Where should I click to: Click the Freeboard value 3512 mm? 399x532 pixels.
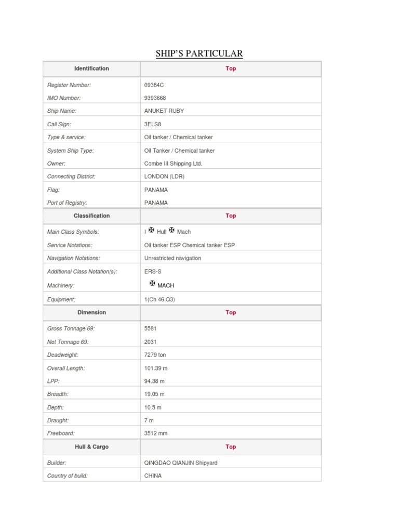click(x=156, y=433)
